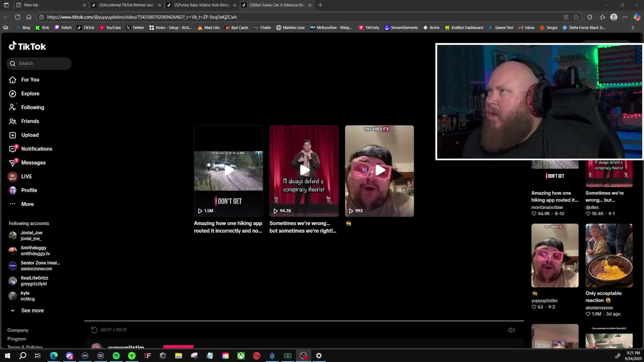Open the Windows Start menu
The width and height of the screenshot is (644, 362).
tap(7, 355)
